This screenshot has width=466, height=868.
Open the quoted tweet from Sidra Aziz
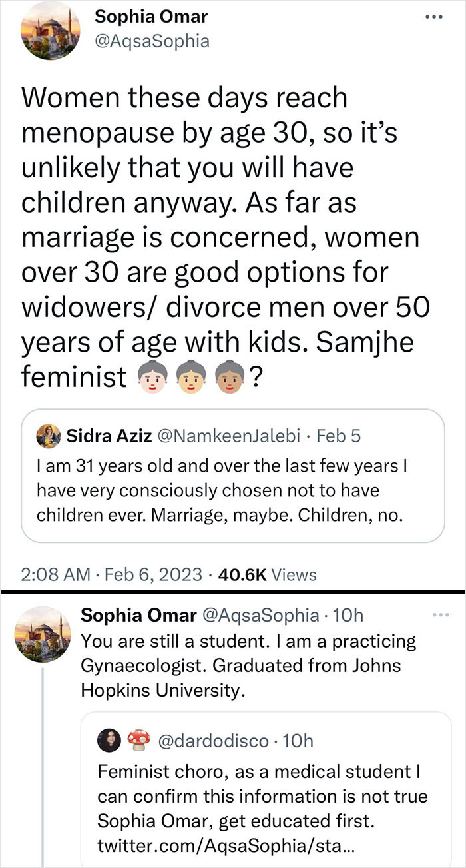pos(233,476)
